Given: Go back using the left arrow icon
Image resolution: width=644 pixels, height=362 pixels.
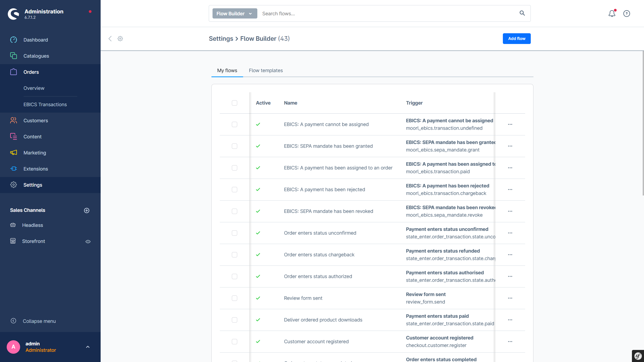Looking at the screenshot, I should (110, 39).
